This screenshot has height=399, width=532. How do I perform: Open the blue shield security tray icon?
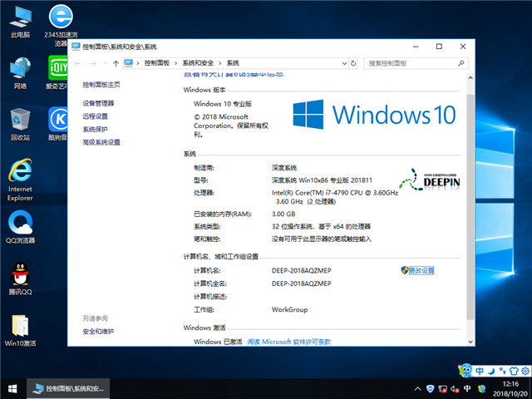(x=431, y=389)
